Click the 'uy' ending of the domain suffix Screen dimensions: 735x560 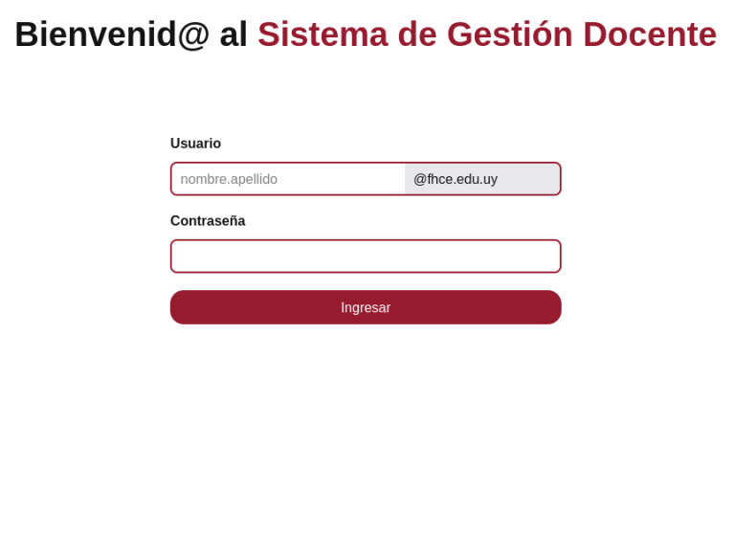point(489,179)
